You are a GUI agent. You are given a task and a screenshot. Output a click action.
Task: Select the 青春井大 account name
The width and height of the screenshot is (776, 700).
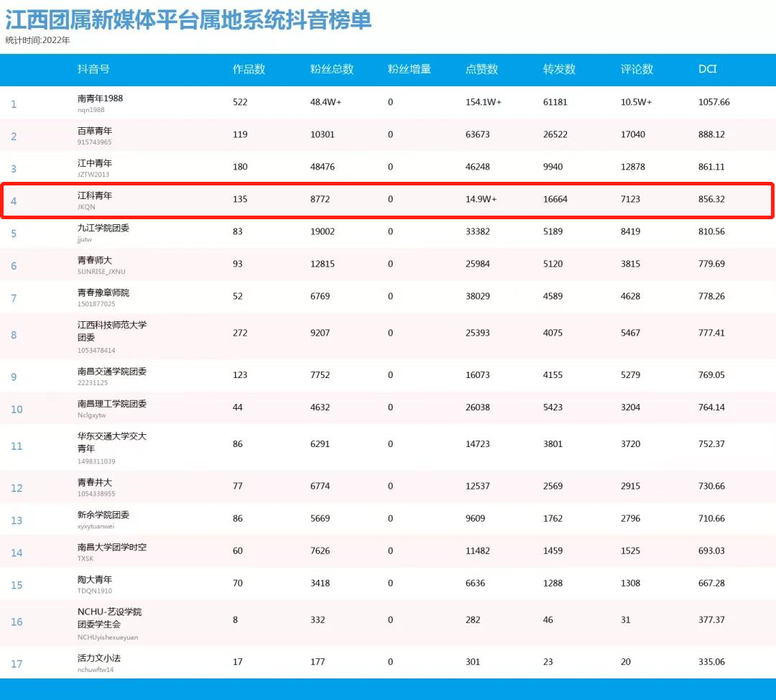point(95,482)
